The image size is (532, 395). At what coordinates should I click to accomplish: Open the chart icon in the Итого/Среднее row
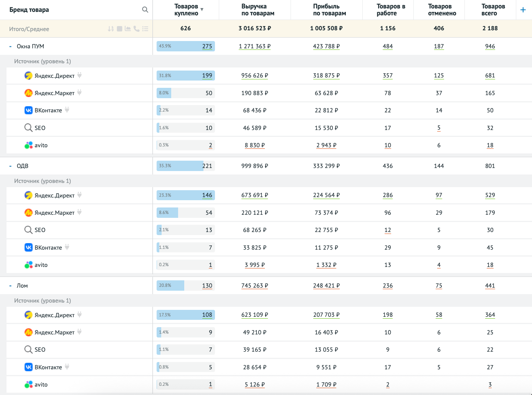tap(128, 29)
